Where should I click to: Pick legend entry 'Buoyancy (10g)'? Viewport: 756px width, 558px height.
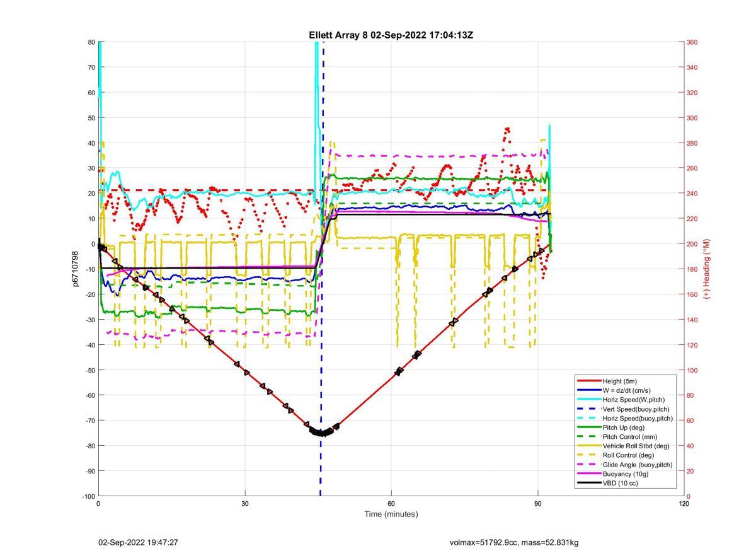coord(625,474)
